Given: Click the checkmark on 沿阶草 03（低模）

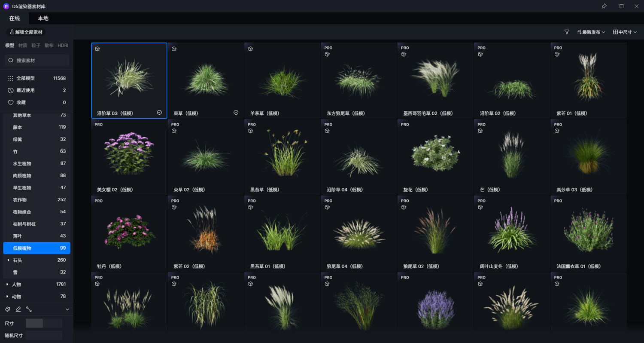Looking at the screenshot, I should coord(159,113).
